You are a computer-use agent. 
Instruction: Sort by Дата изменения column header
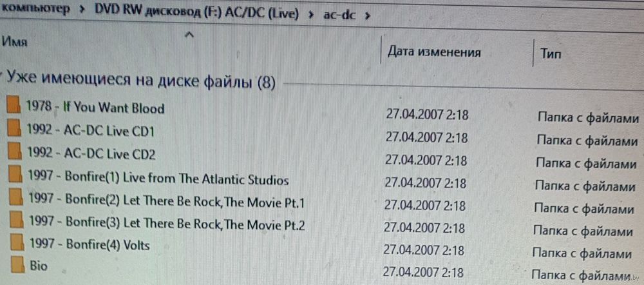(457, 52)
